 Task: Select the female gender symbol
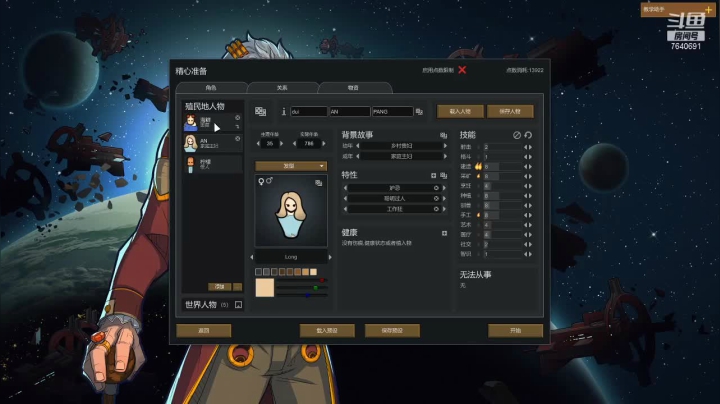(x=261, y=182)
